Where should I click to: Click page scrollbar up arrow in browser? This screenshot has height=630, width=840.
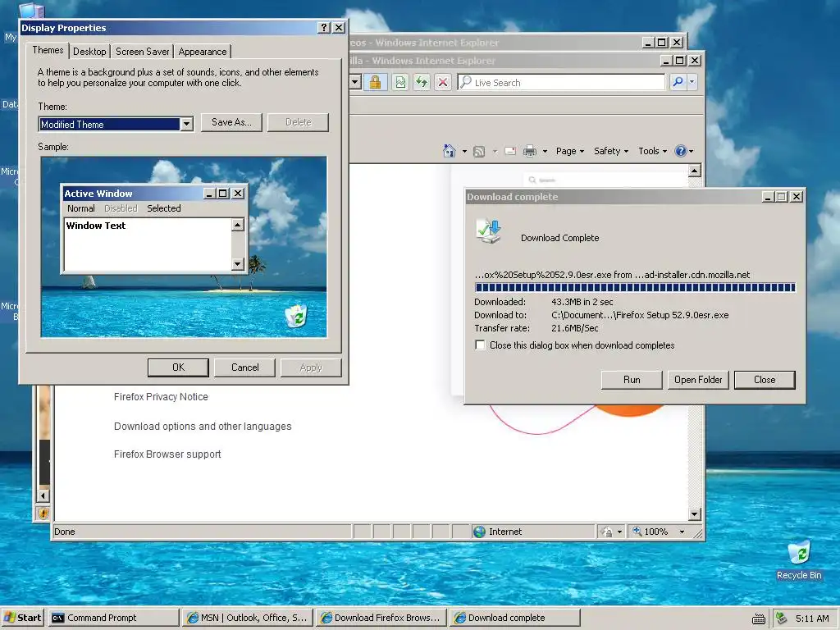pos(695,171)
